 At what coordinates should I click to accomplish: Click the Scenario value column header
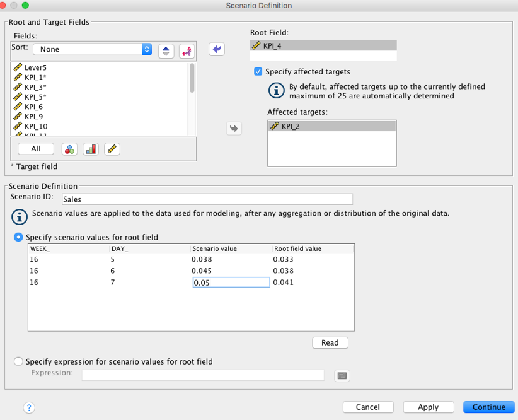[231, 248]
